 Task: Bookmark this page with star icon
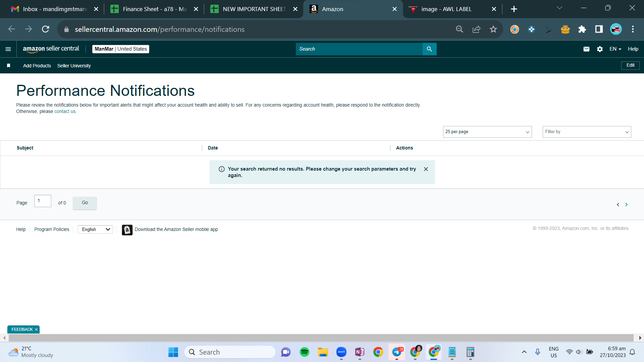(x=493, y=29)
